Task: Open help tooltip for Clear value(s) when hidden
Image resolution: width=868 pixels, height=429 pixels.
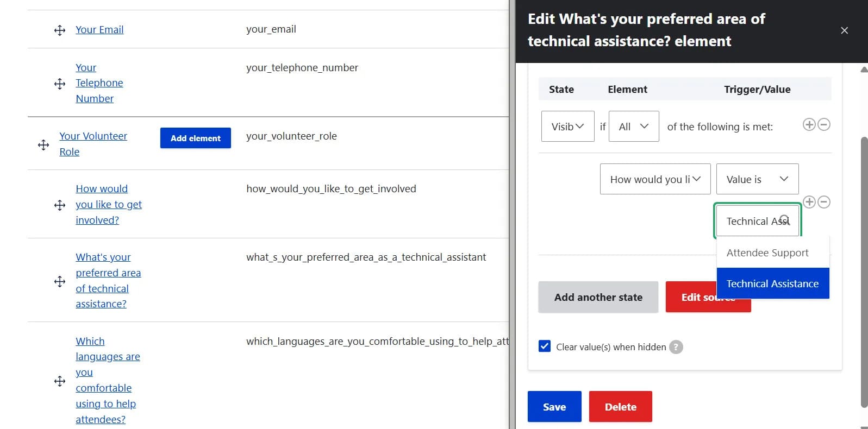Action: click(676, 347)
